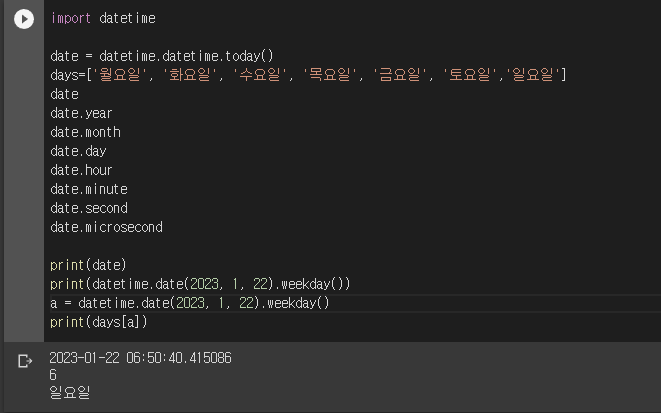Click the 'date.day' line
The image size is (661, 413).
pyautogui.click(x=78, y=151)
